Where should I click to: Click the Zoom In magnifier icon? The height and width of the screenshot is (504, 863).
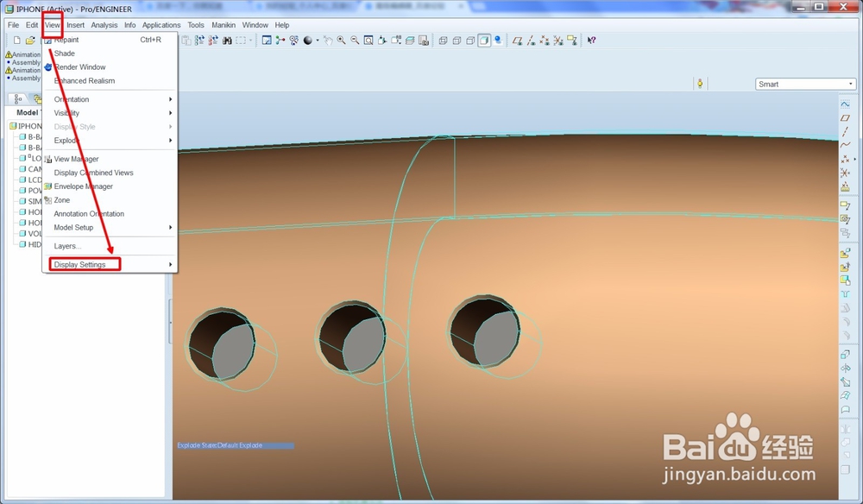coord(341,41)
